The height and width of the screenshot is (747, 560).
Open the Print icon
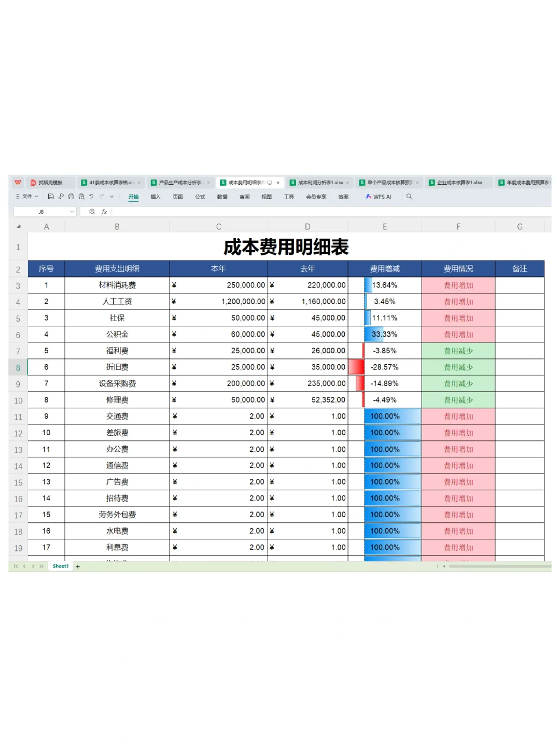click(71, 197)
